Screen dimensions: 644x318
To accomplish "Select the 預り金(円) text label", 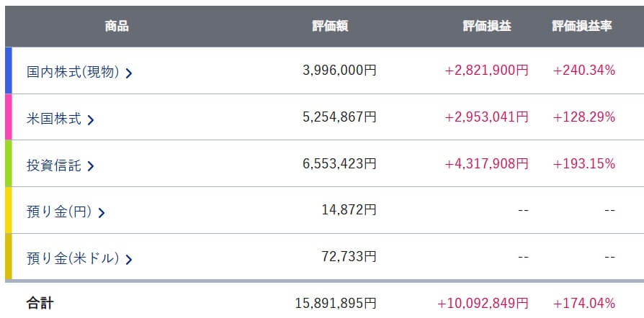I will point(59,212).
